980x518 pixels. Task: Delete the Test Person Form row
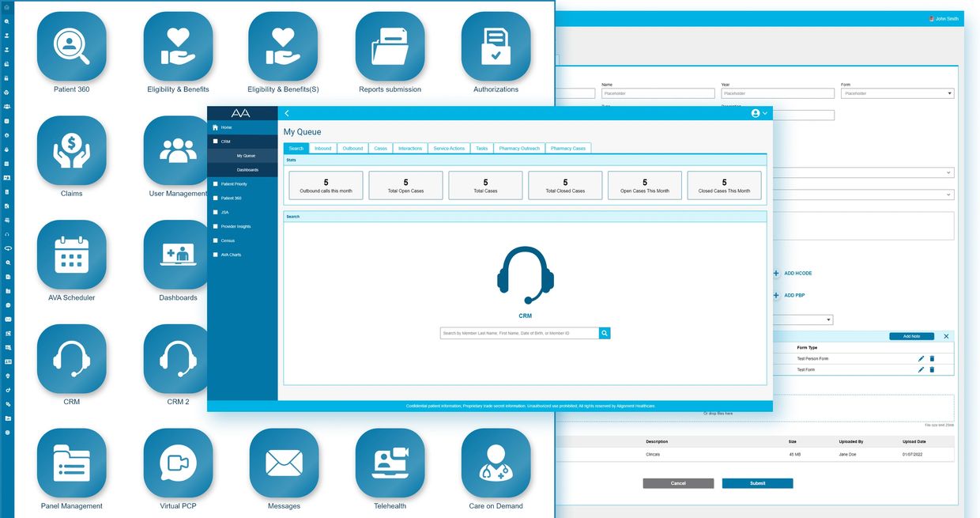(x=932, y=359)
